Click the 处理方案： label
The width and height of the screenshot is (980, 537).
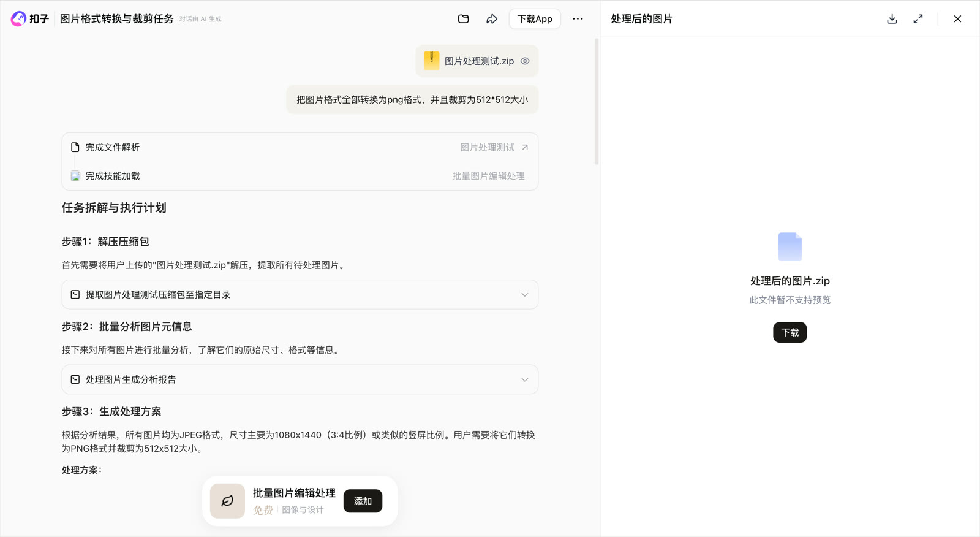tap(81, 470)
